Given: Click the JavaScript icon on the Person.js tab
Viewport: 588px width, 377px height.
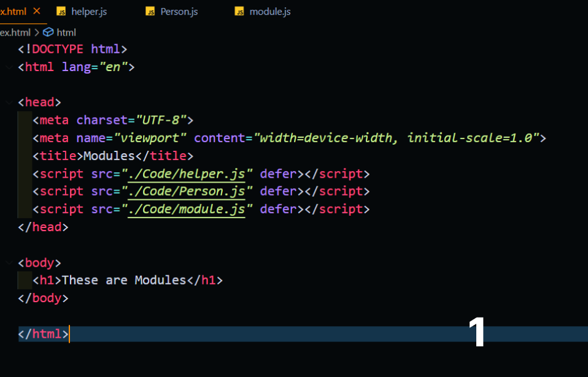Looking at the screenshot, I should tap(150, 11).
